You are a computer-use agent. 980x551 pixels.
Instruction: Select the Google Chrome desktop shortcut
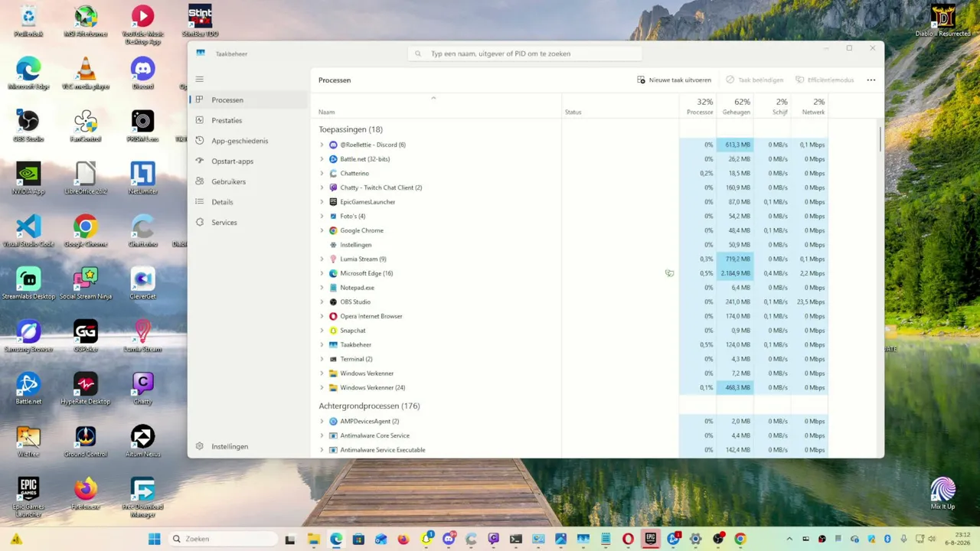(x=85, y=231)
